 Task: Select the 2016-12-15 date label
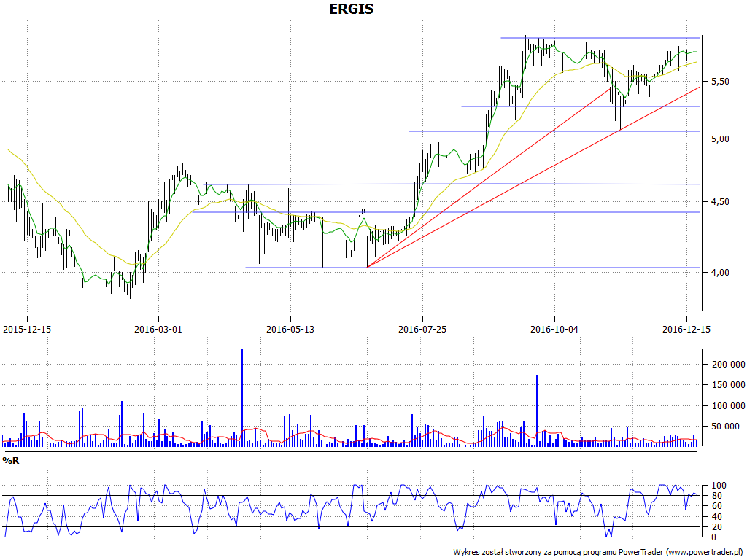pyautogui.click(x=686, y=329)
